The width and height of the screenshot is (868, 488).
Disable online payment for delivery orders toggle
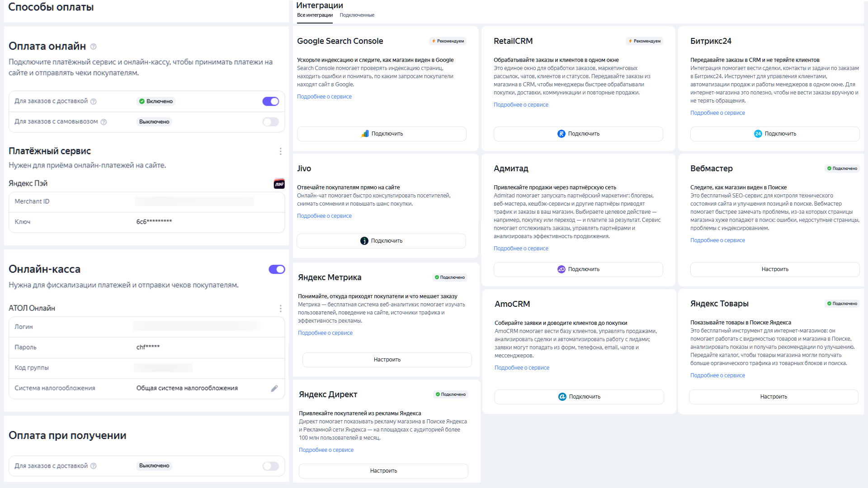(x=271, y=102)
